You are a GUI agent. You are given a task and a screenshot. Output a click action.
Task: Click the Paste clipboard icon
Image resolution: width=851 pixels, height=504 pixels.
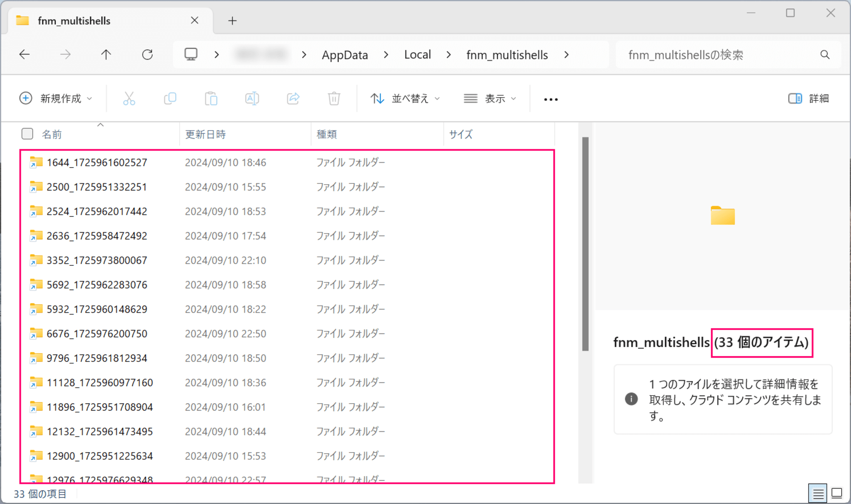point(211,99)
